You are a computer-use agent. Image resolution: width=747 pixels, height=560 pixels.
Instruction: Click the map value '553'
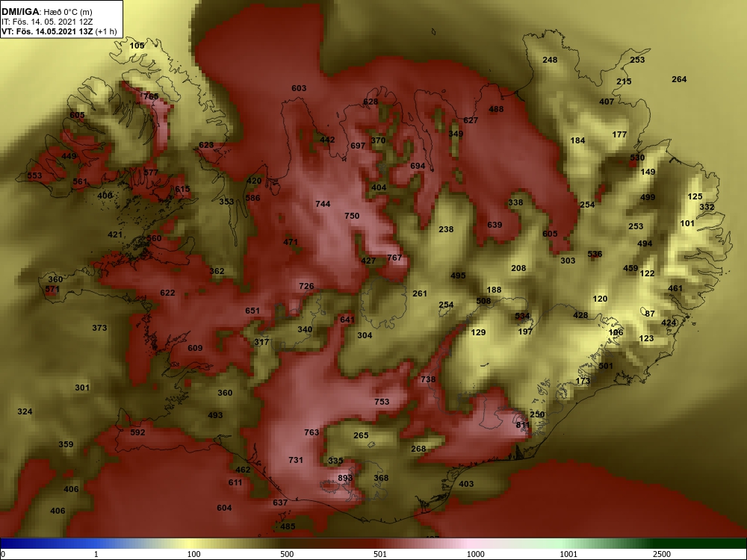click(34, 175)
